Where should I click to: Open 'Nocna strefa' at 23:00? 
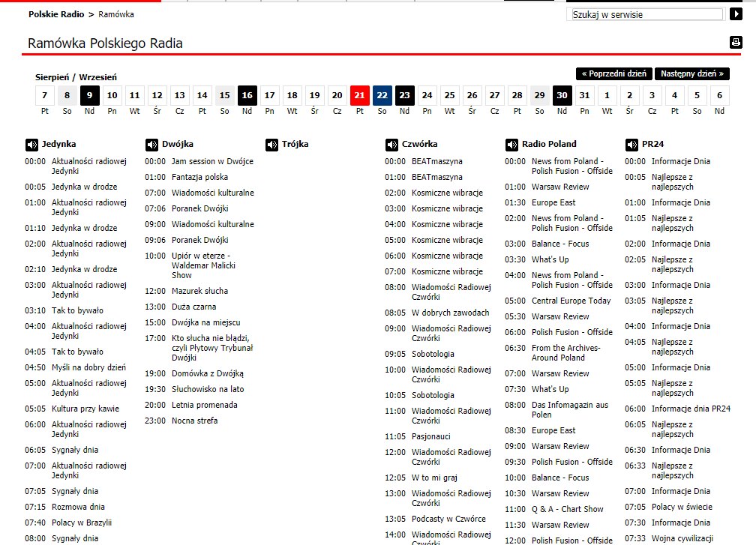point(194,421)
